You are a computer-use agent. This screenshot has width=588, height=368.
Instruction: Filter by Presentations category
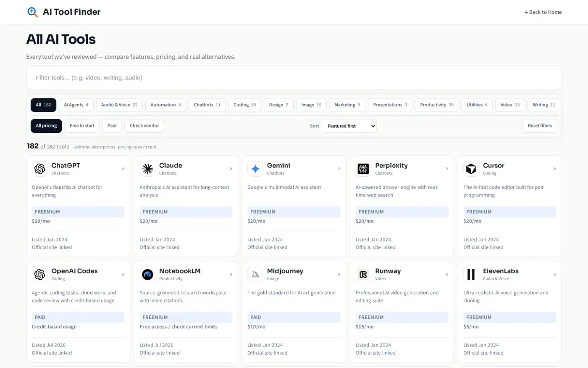click(390, 105)
